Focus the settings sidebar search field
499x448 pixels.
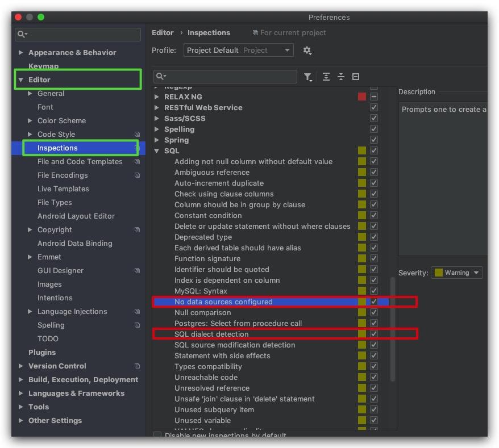tap(78, 34)
